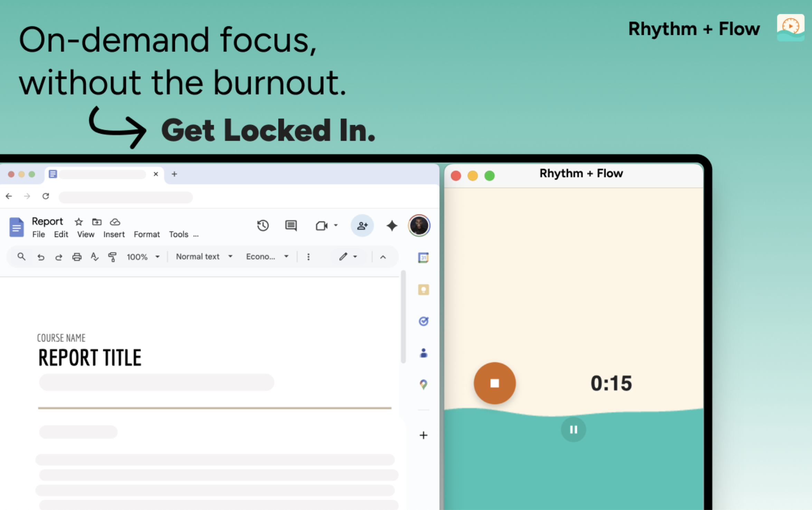The image size is (812, 510).
Task: Click the Rhythm + Flow app logo
Action: [791, 27]
